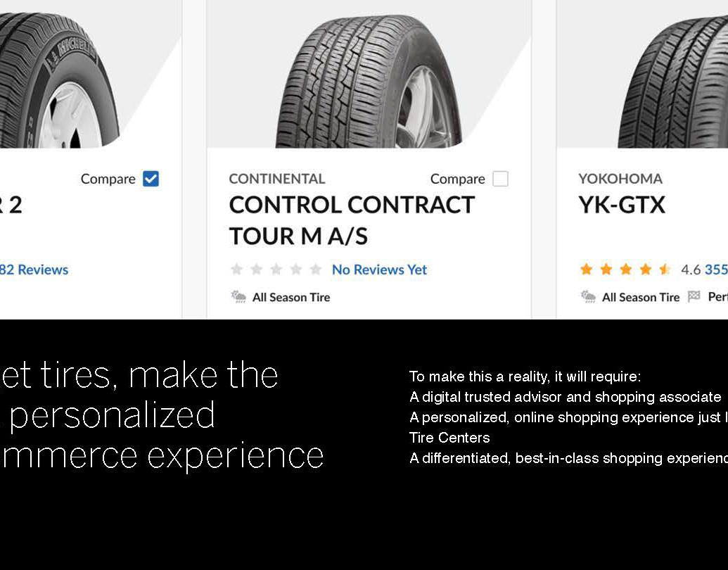Image resolution: width=728 pixels, height=570 pixels.
Task: Click the first orange star on Yokohama rating
Action: (587, 269)
